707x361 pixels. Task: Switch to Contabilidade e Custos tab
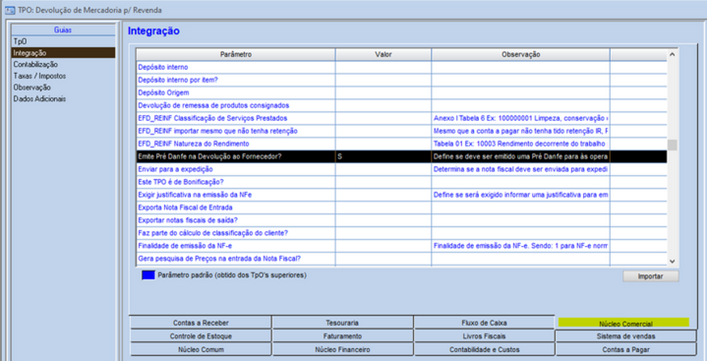[x=484, y=349]
